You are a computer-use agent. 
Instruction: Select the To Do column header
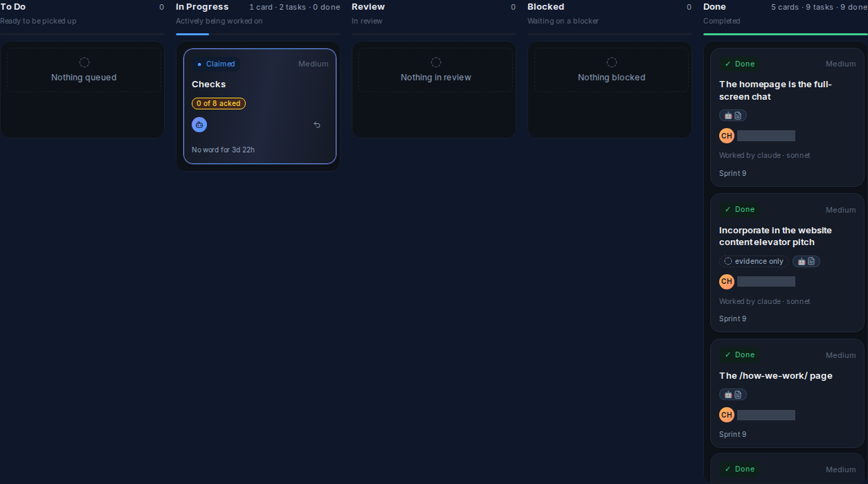click(x=13, y=7)
